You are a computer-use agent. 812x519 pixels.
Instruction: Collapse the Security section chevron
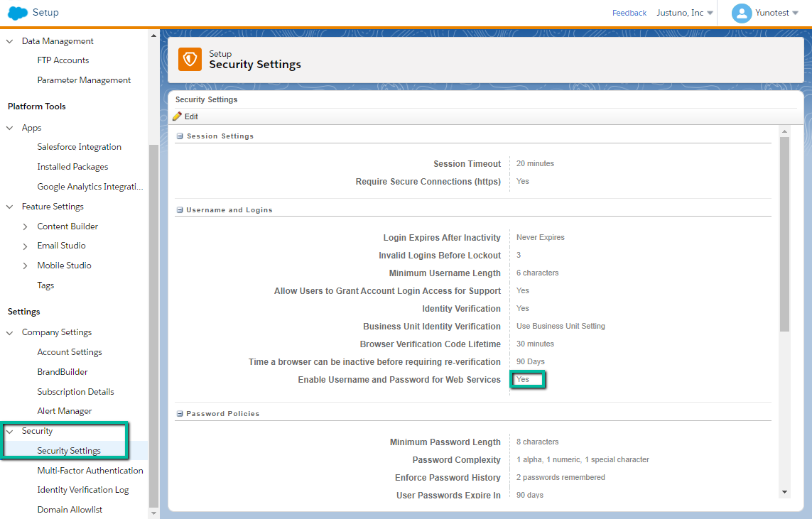(x=10, y=431)
